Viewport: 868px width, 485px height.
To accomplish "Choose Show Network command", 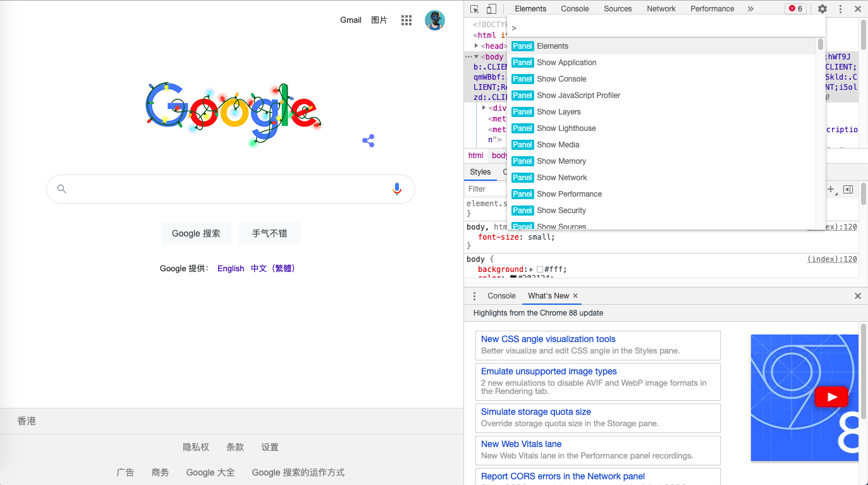I will [662, 178].
